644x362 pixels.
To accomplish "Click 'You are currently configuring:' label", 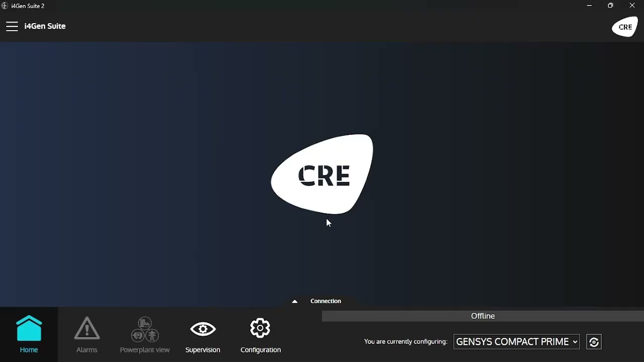I will 406,341.
